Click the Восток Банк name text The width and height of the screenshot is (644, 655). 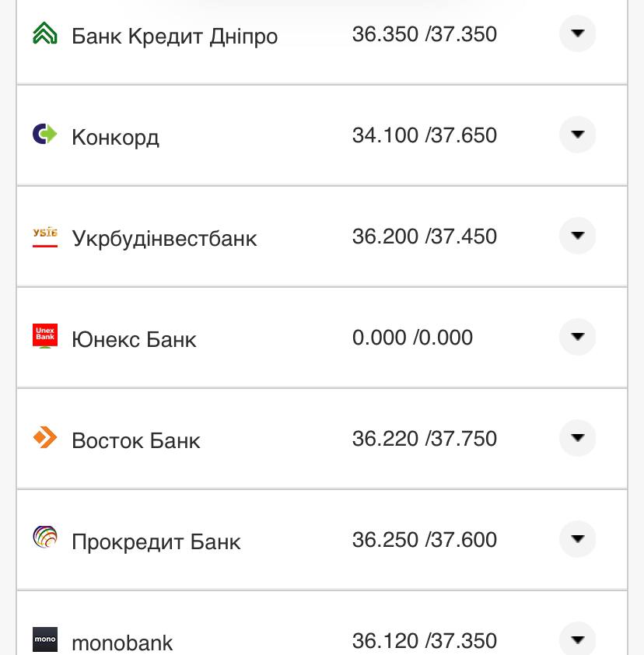coord(136,440)
